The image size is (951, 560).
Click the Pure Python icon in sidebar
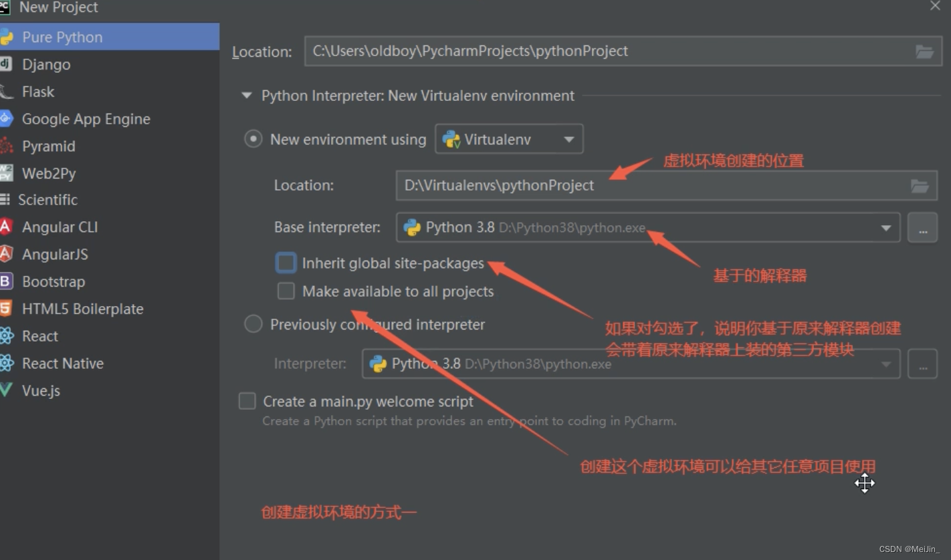[6, 37]
